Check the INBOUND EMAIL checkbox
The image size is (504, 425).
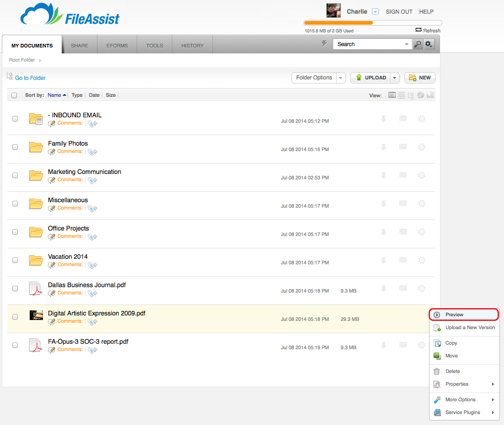(15, 119)
